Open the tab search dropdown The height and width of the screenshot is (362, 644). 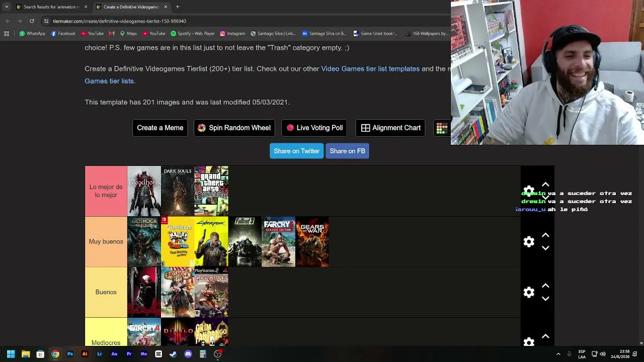coord(7,7)
